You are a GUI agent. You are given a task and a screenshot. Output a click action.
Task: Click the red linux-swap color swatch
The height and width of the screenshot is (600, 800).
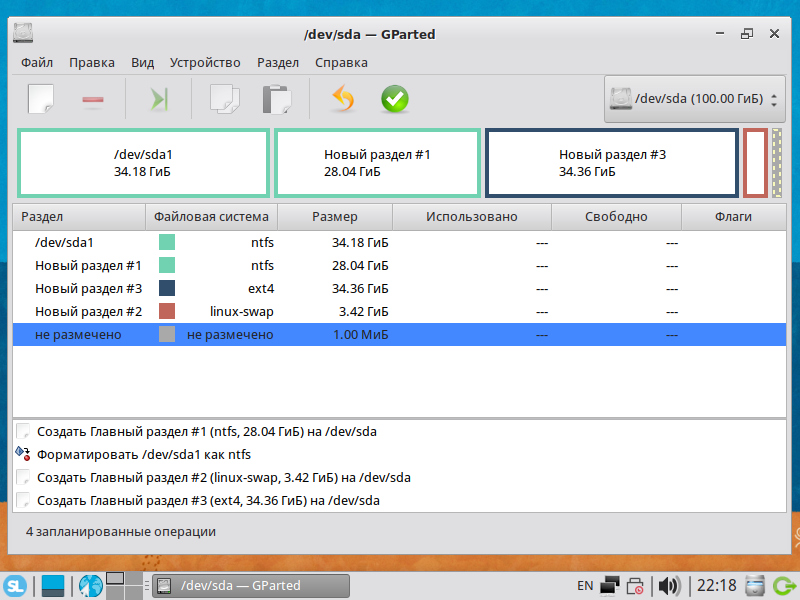[x=167, y=311]
